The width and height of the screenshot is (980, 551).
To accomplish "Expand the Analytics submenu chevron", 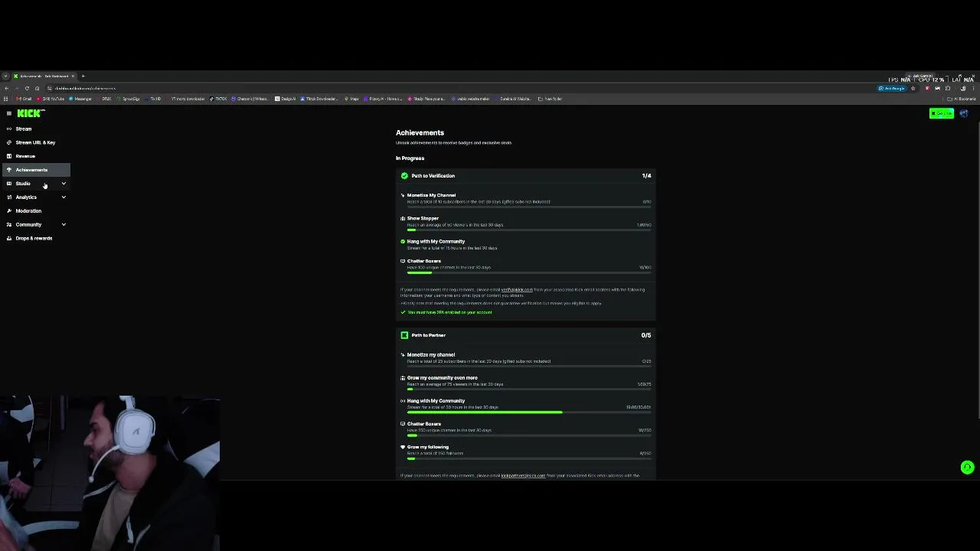I will (64, 197).
